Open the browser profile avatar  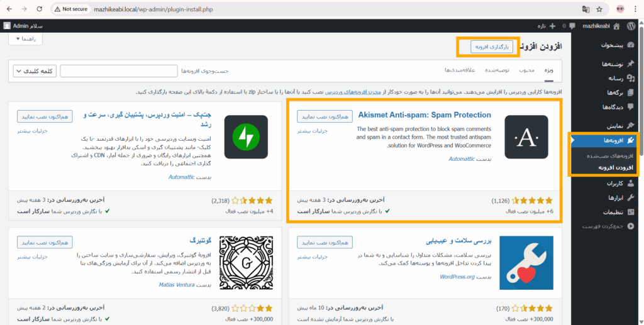coord(621,9)
